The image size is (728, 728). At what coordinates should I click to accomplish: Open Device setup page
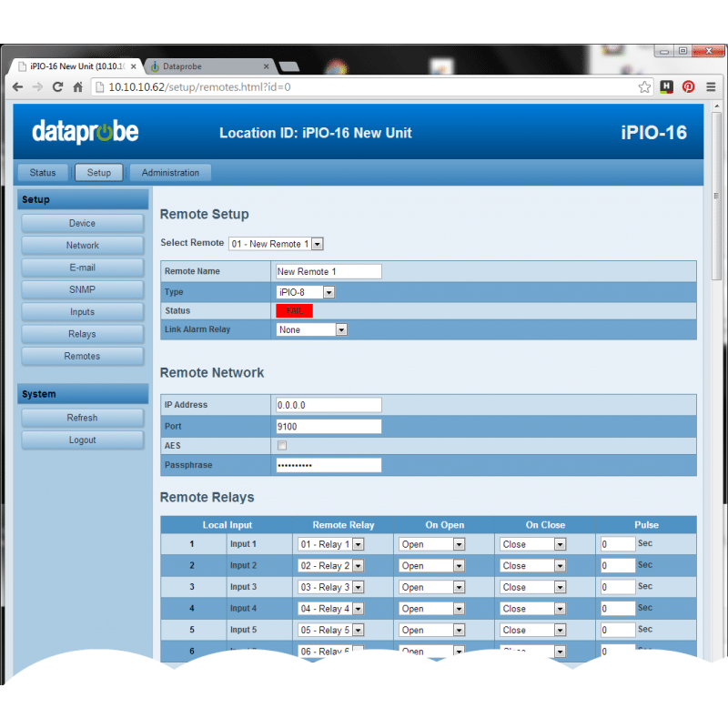pos(82,223)
